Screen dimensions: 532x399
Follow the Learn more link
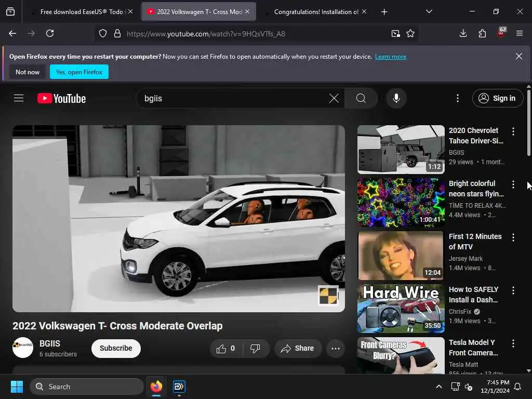click(391, 57)
